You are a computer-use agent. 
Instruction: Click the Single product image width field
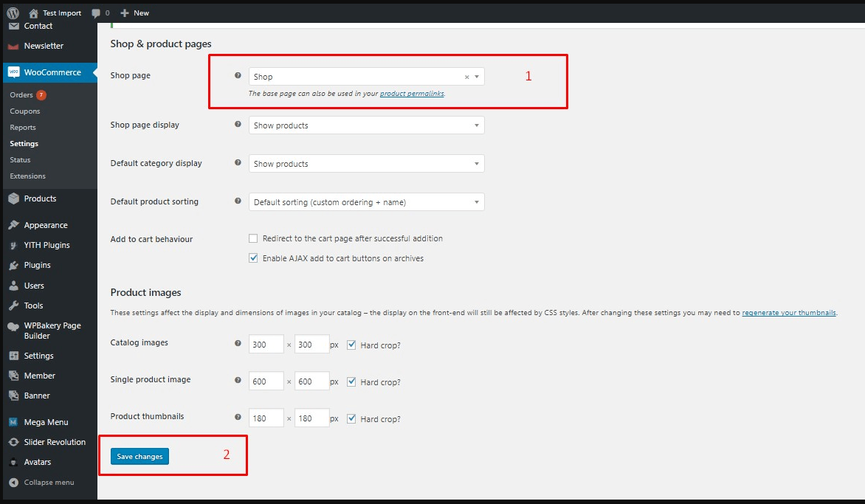pos(266,381)
